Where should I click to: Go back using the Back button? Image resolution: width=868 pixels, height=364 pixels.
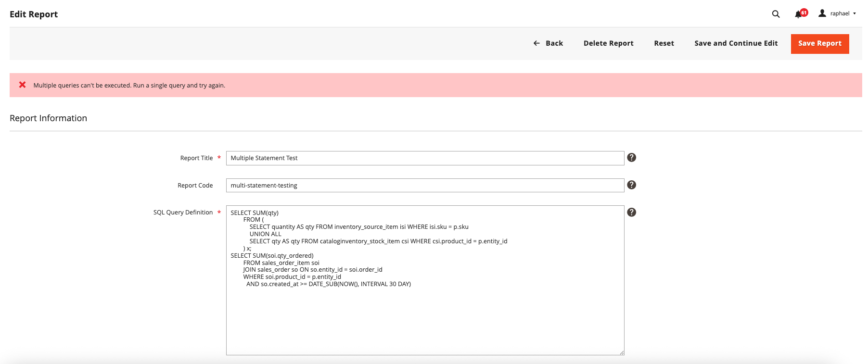548,43
